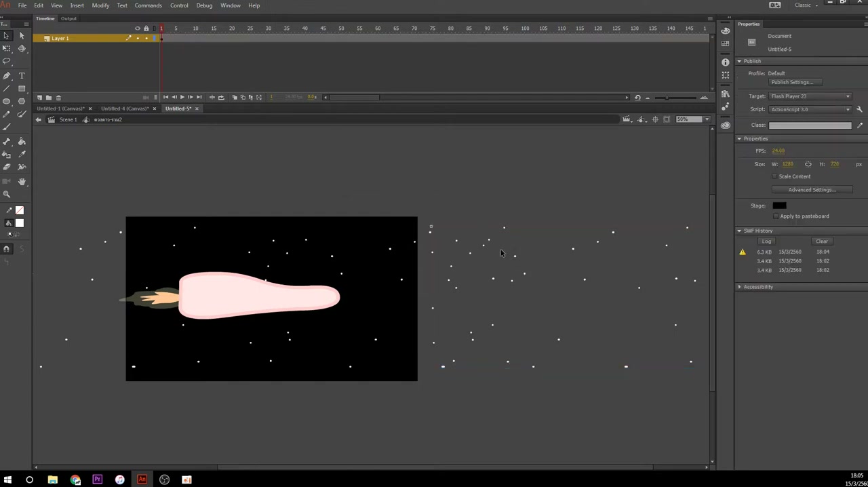Choose the PolyStar tool

22,102
